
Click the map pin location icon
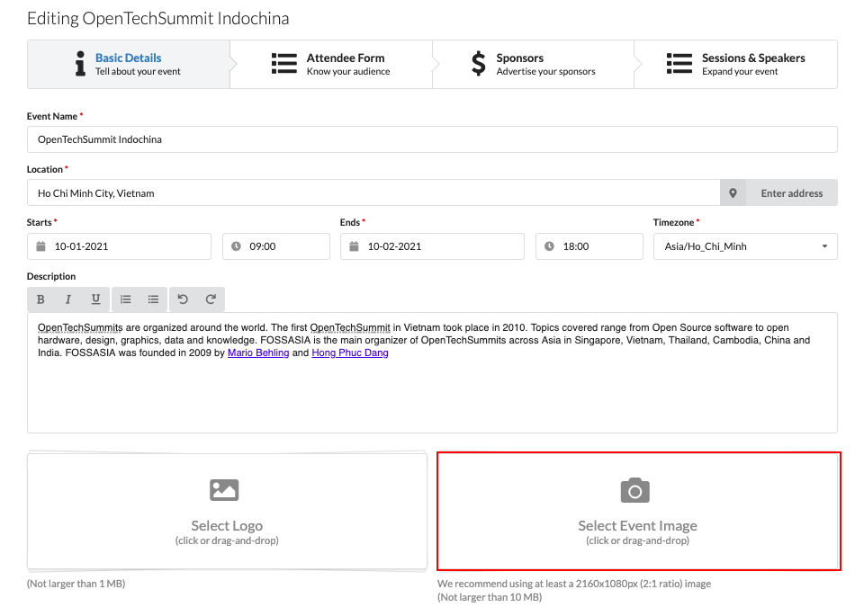point(733,193)
